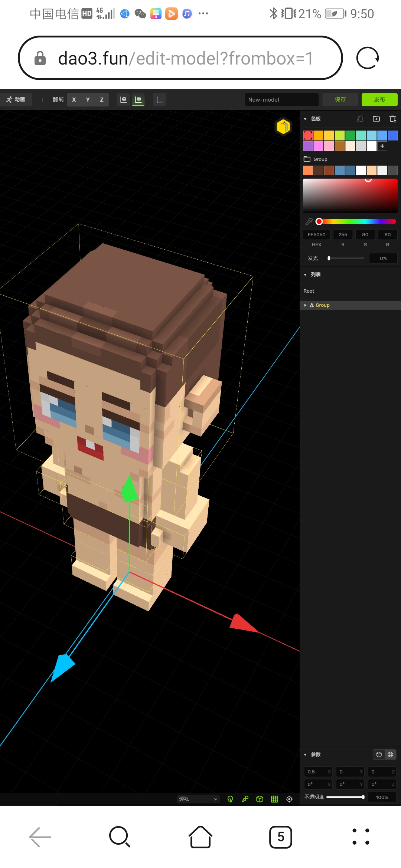Open the 透视 perspective view dropdown
This screenshot has width=401, height=868.
[x=198, y=799]
